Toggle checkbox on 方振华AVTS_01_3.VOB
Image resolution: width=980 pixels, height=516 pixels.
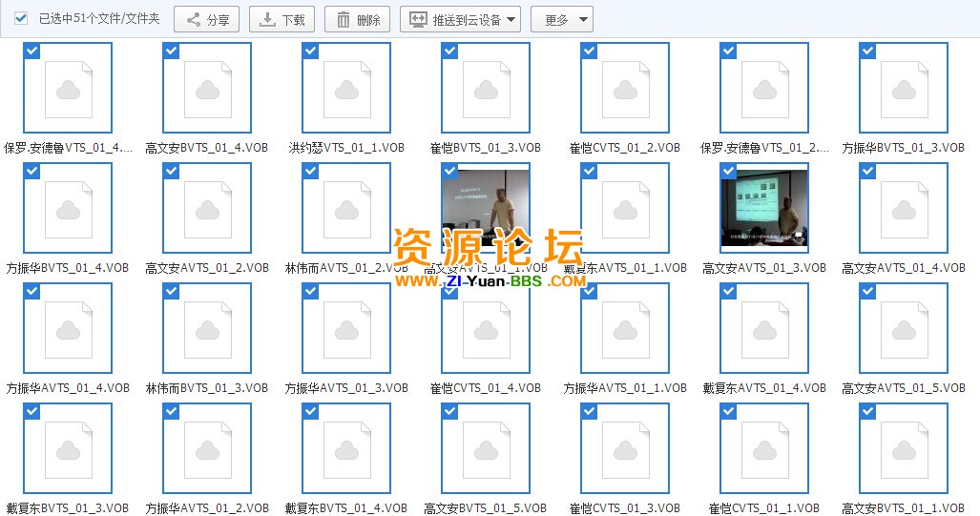311,291
